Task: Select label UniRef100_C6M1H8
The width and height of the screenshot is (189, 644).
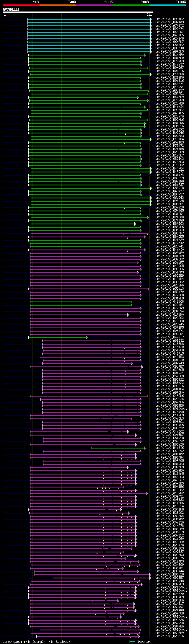Action: click(170, 509)
